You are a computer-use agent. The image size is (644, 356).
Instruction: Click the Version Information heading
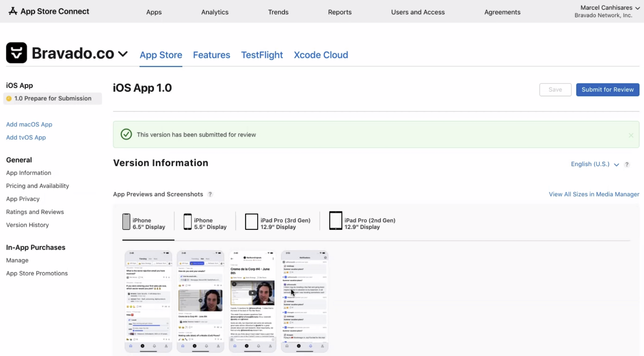[x=161, y=163]
